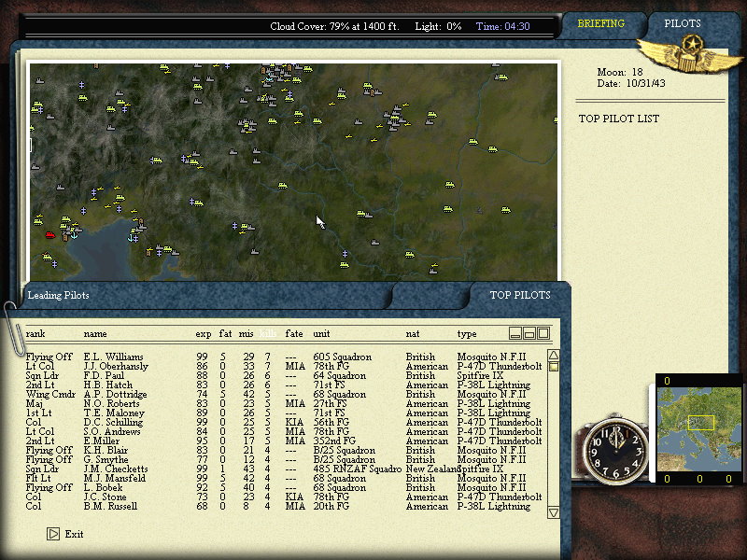Select pilot K.H. Blair row
The image size is (747, 560).
[284, 450]
